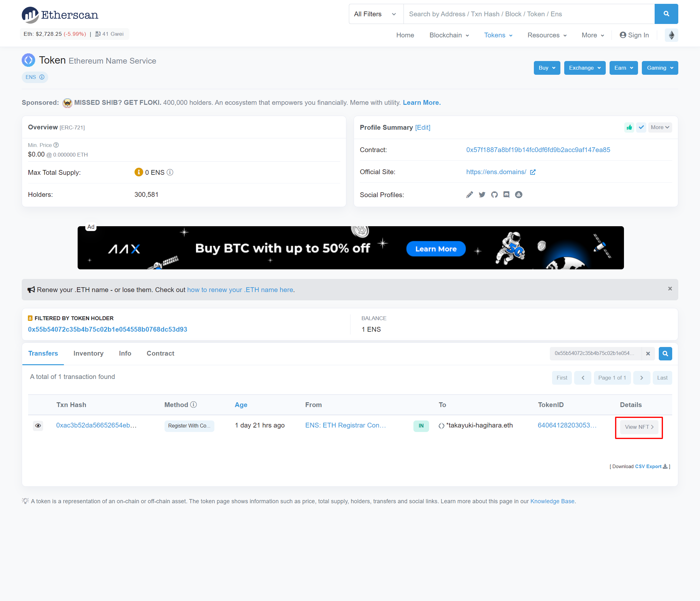Click the FLOKI sponsored icon
Image resolution: width=700 pixels, height=601 pixels.
pyautogui.click(x=67, y=103)
